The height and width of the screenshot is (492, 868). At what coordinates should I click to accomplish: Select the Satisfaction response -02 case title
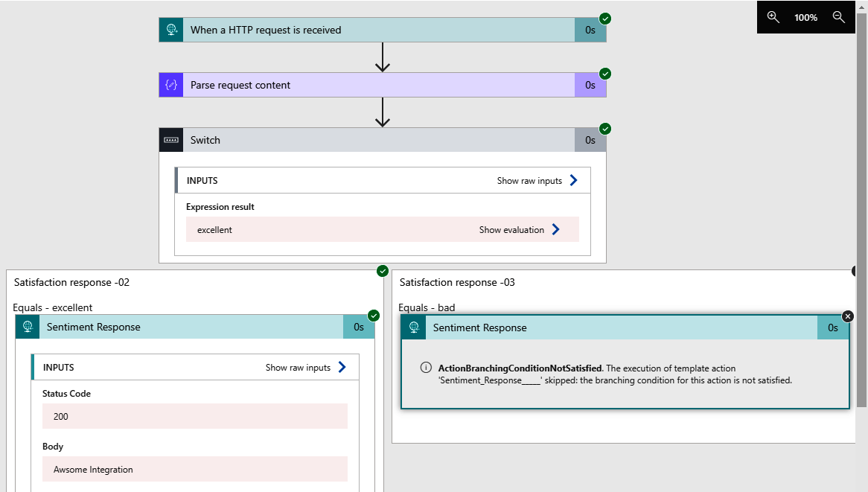click(71, 282)
